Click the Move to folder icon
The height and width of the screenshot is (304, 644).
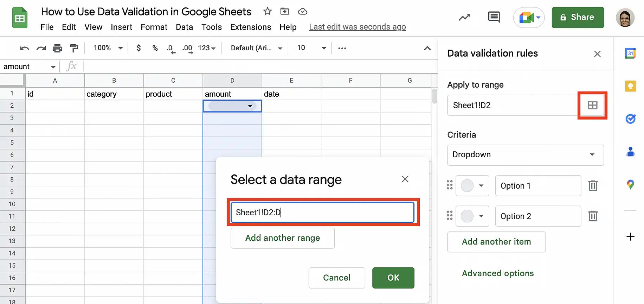coord(285,11)
